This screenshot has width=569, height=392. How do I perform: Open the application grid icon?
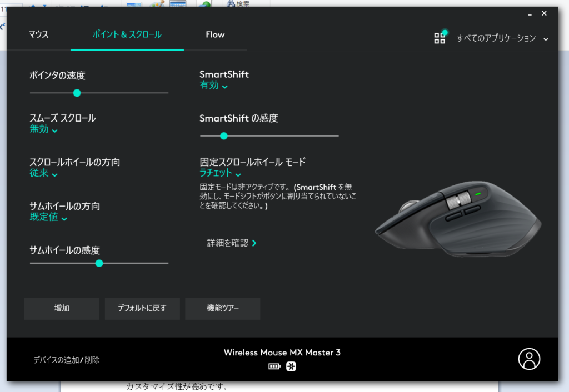440,38
